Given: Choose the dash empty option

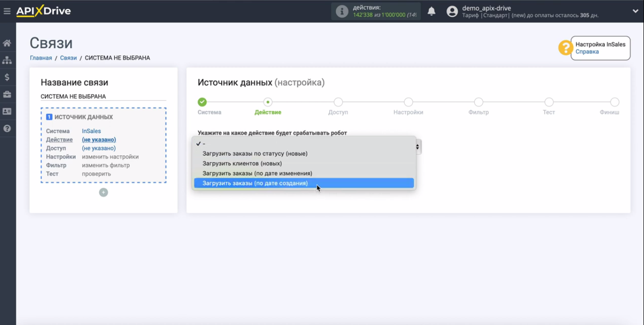Looking at the screenshot, I should pyautogui.click(x=304, y=143).
